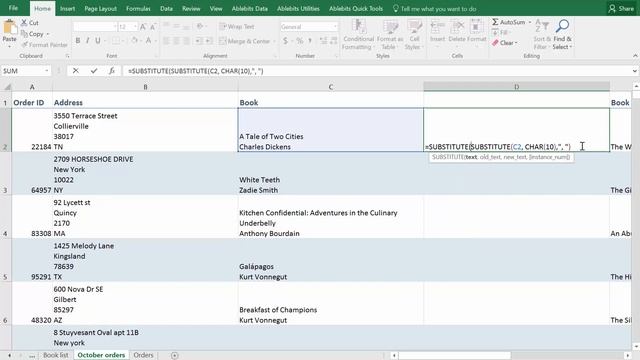The width and height of the screenshot is (640, 360).
Task: Open the font name dropdown
Action: 114,27
